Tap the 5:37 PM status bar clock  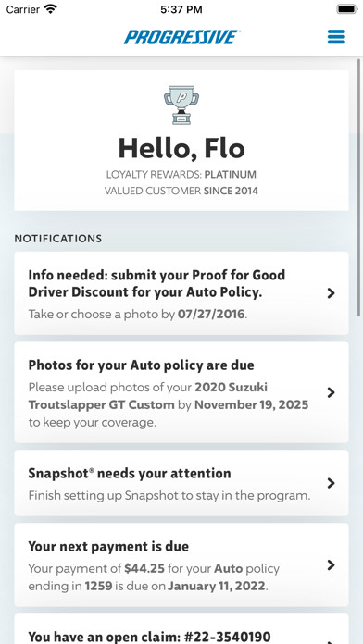point(181,9)
